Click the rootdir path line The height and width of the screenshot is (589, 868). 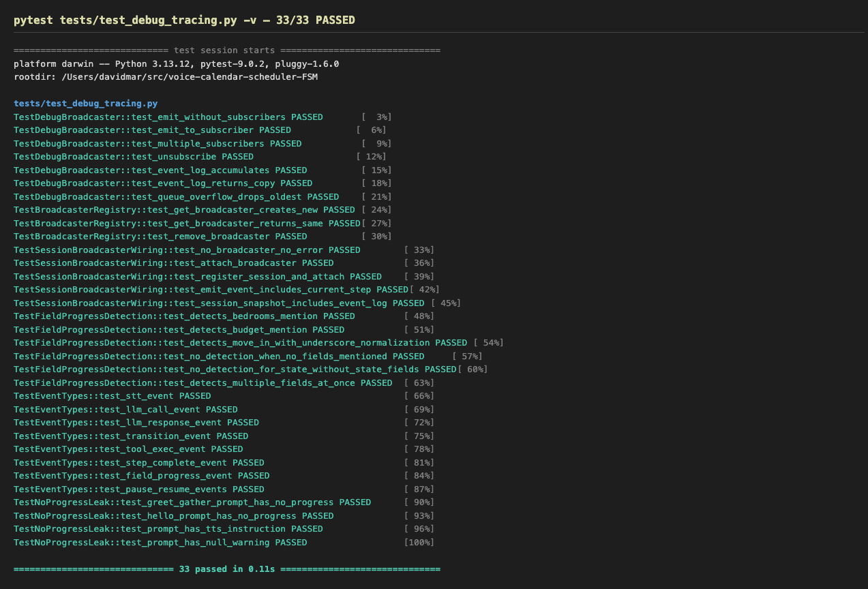(x=166, y=77)
